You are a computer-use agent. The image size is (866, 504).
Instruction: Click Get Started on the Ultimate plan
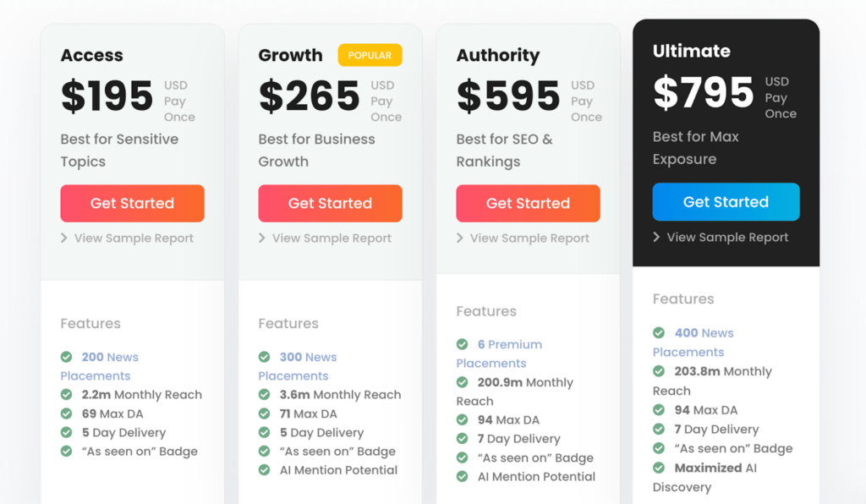[x=726, y=201]
